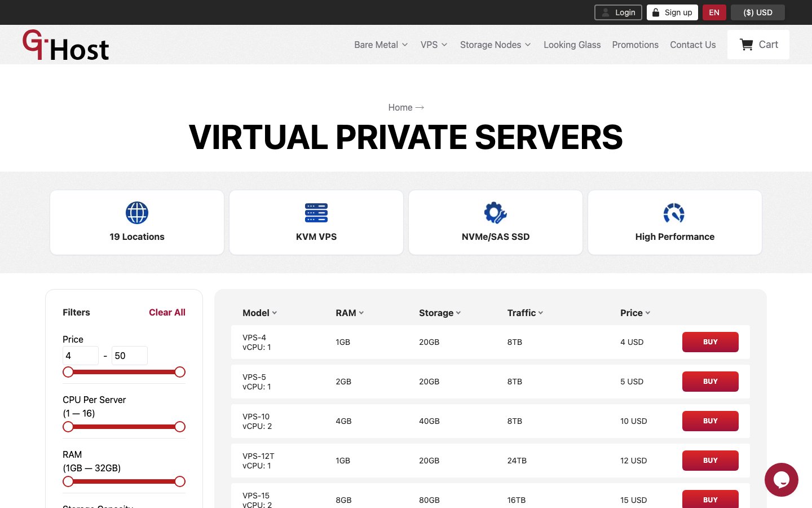The height and width of the screenshot is (508, 812).
Task: Click the Home breadcrumb link
Action: tap(400, 107)
